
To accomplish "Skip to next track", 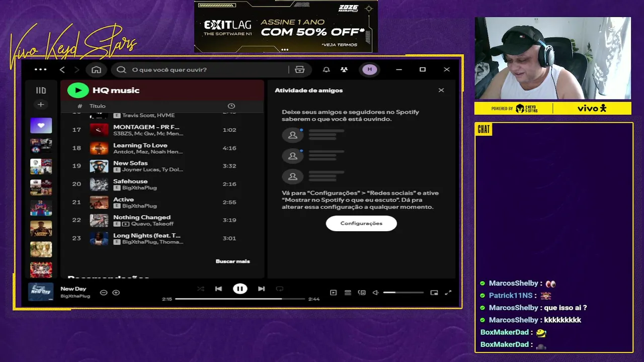I will tap(261, 289).
